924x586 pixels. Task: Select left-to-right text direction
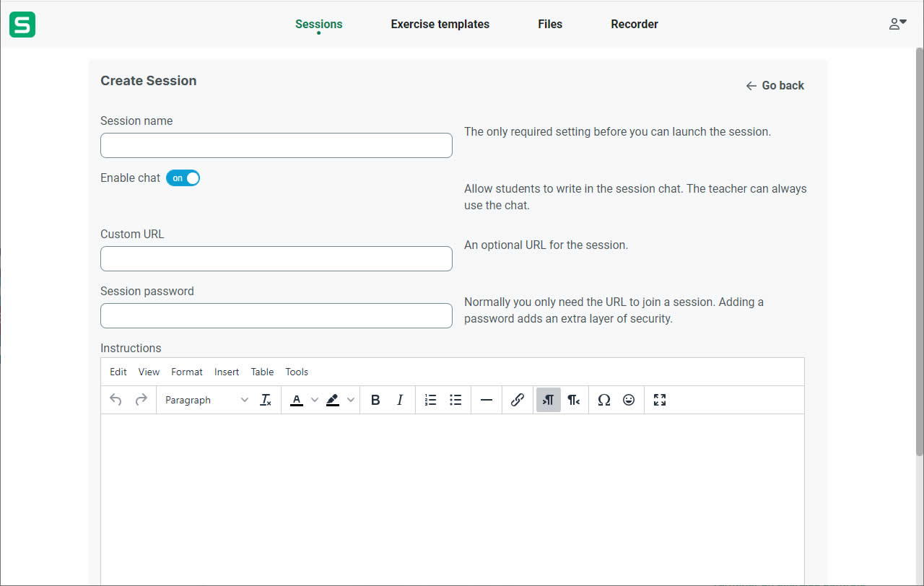[549, 400]
